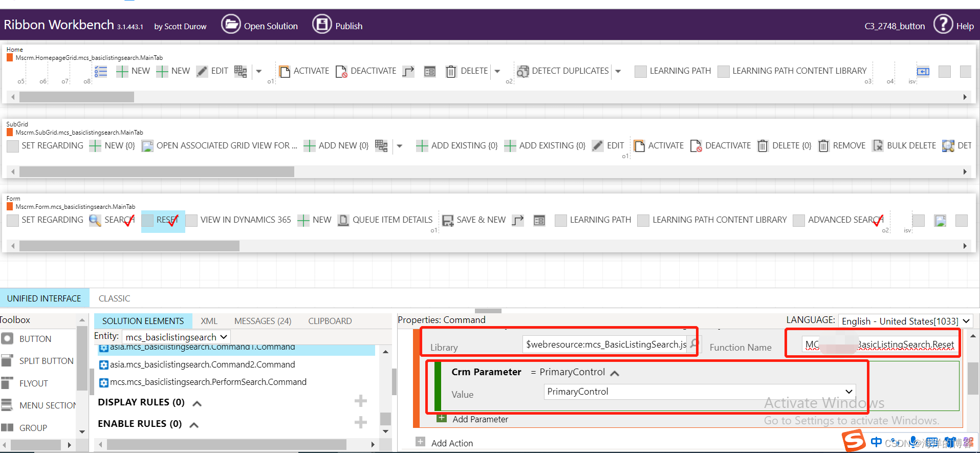Click BULK DELETE in the SubGrid ribbon
Image resolution: width=980 pixels, height=453 pixels.
[904, 146]
